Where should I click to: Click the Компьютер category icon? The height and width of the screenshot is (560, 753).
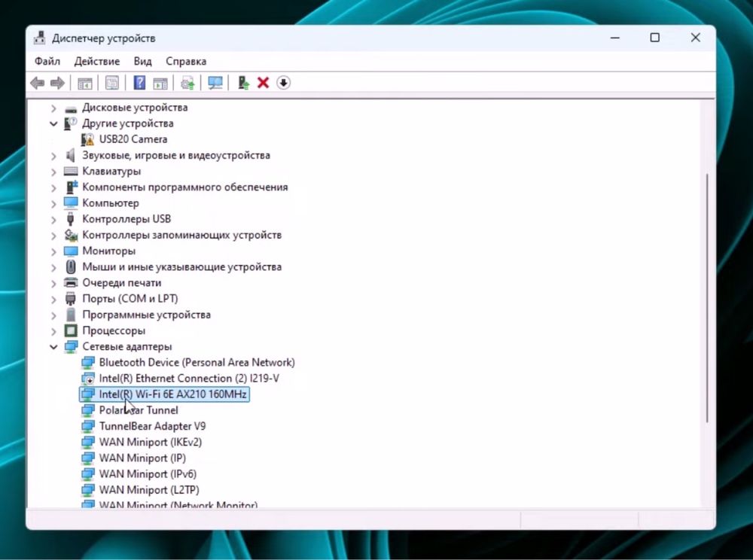click(x=71, y=203)
